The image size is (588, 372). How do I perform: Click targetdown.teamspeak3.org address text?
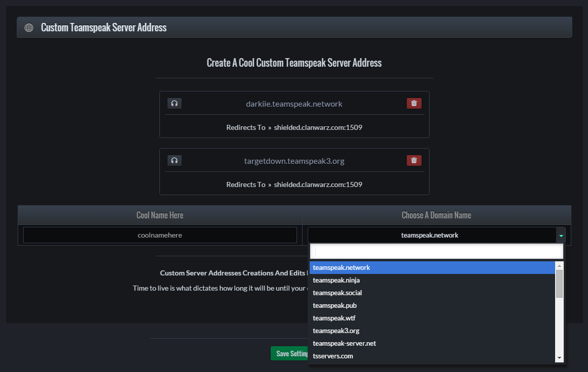tap(294, 161)
